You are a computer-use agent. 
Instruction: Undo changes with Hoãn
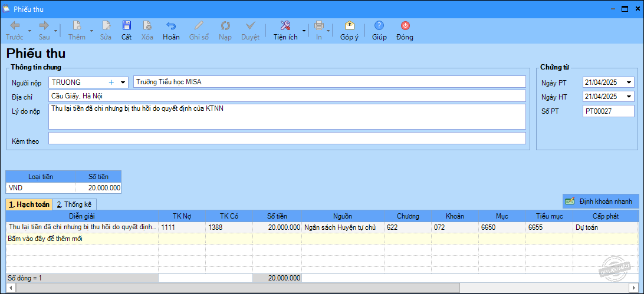171,31
